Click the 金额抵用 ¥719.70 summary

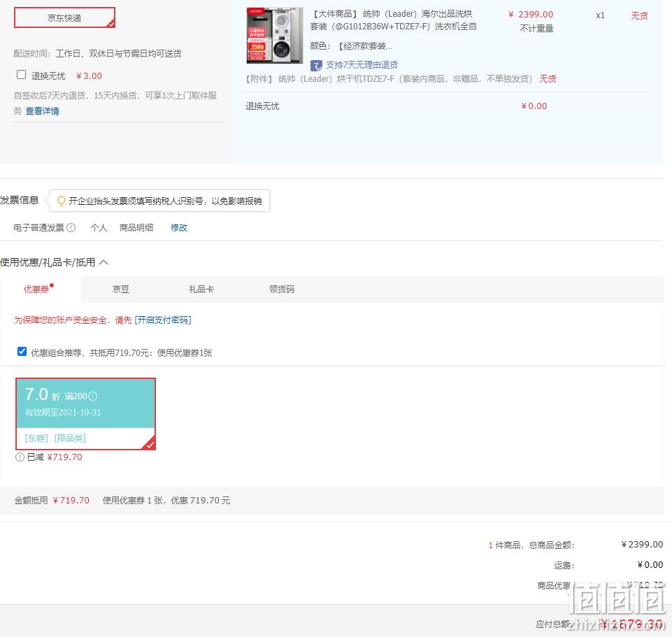point(52,500)
